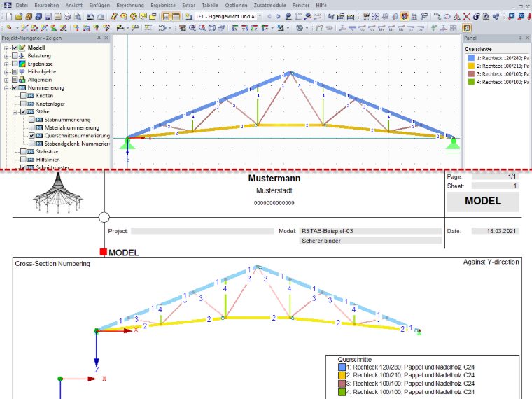Collapse the Nummerierung tree node
Screen dimensions: 532x399
[6, 87]
